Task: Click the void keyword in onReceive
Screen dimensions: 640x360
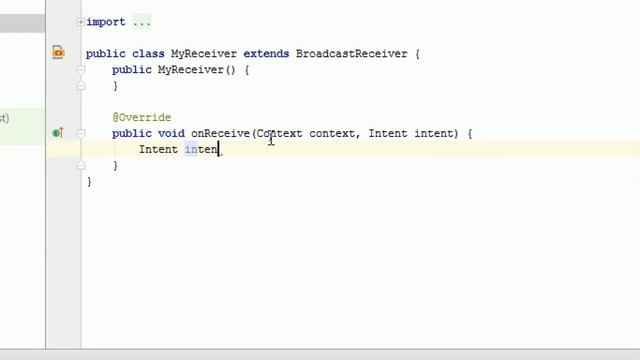Action: [x=171, y=133]
